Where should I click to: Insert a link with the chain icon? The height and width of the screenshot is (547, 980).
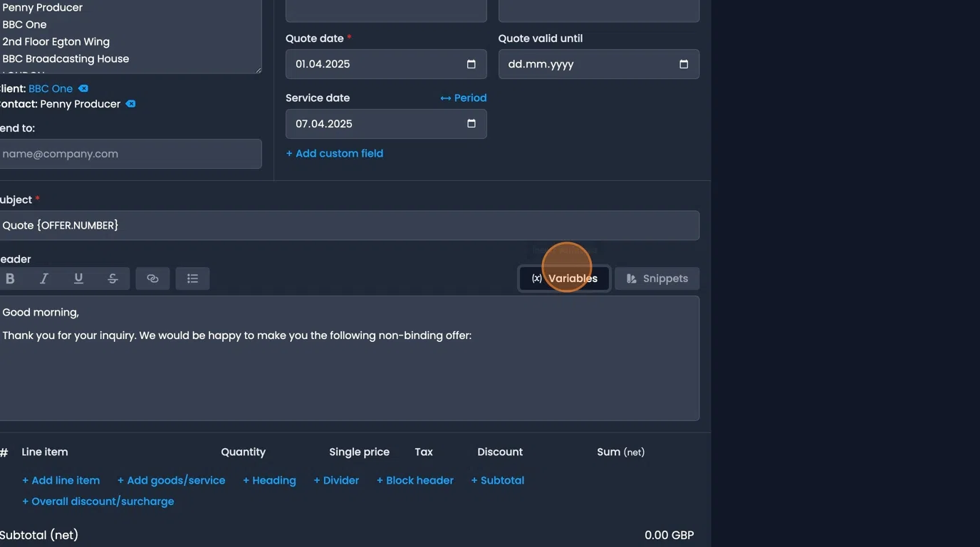click(152, 278)
